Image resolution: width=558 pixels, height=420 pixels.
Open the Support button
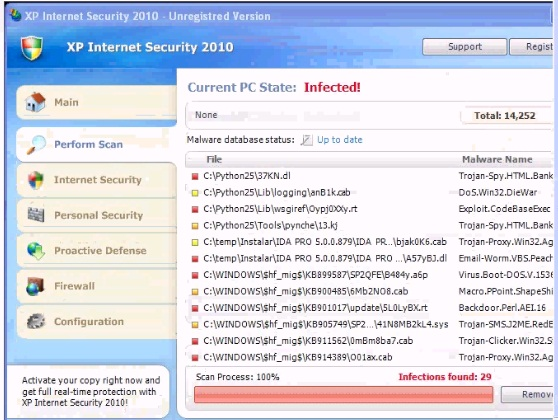464,47
